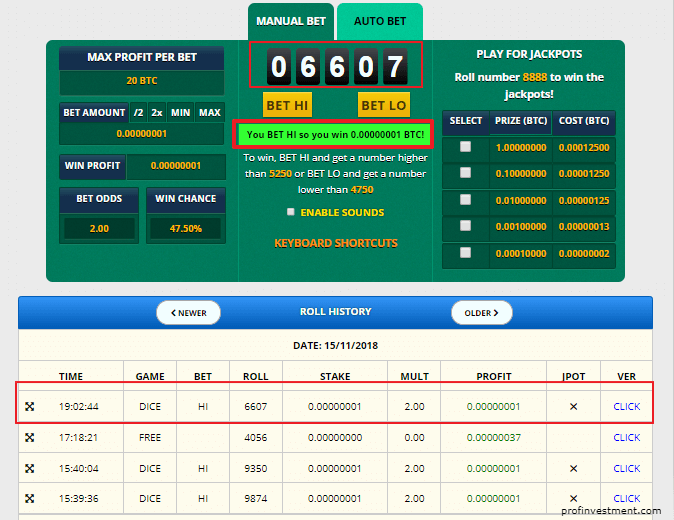Set bet amount to MIN
Screen dimensions: 674x520
(x=180, y=113)
